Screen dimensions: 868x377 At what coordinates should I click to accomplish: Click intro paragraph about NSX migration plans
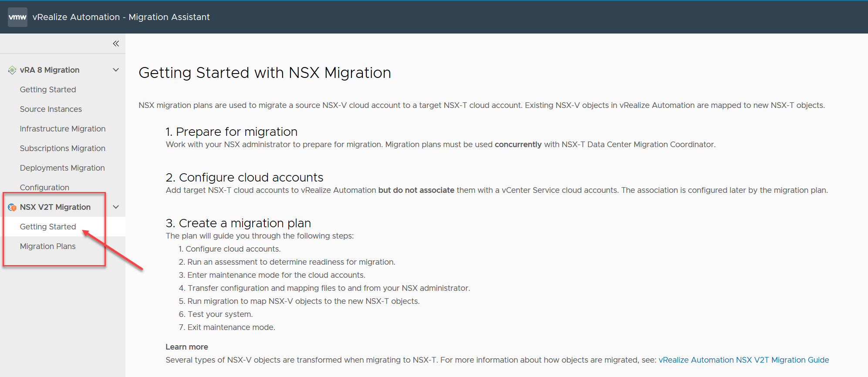pyautogui.click(x=482, y=105)
